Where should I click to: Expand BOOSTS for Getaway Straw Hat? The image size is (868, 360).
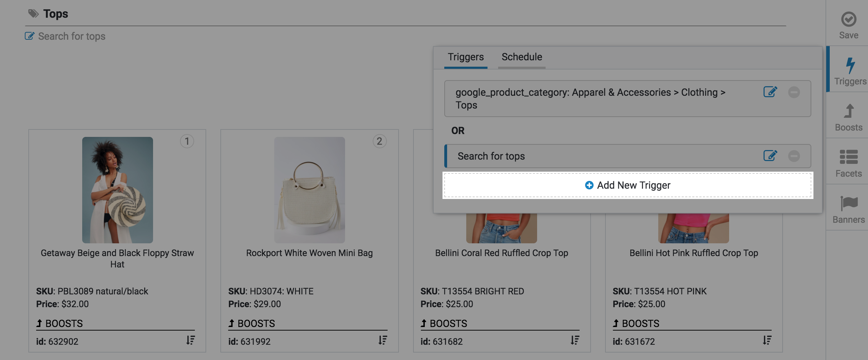coord(60,323)
